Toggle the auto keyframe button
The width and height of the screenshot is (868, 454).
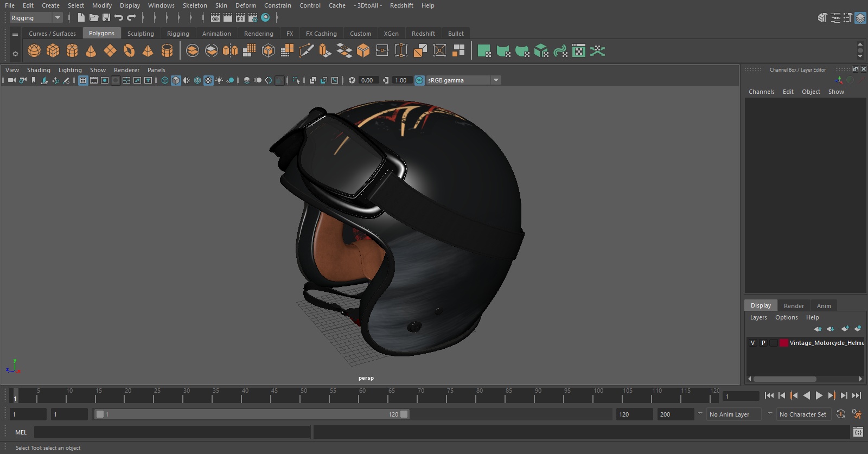[841, 414]
